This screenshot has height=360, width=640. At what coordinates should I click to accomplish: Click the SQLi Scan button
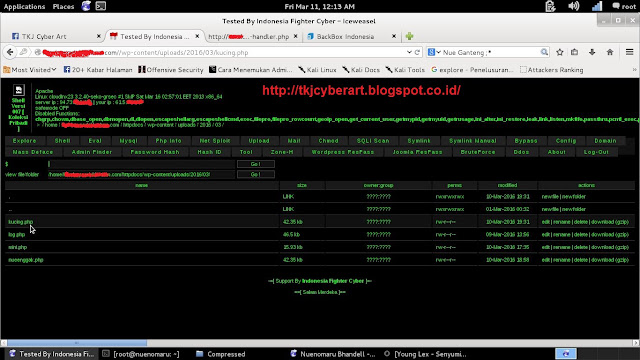(373, 141)
